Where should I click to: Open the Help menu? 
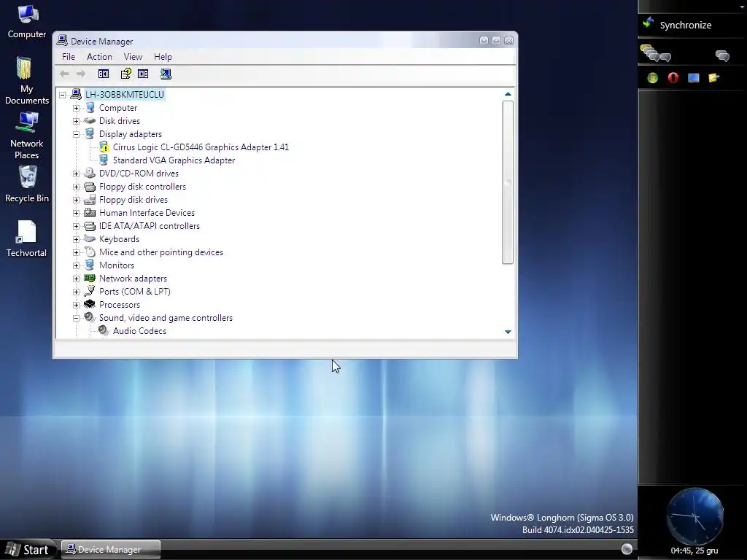[x=163, y=57]
